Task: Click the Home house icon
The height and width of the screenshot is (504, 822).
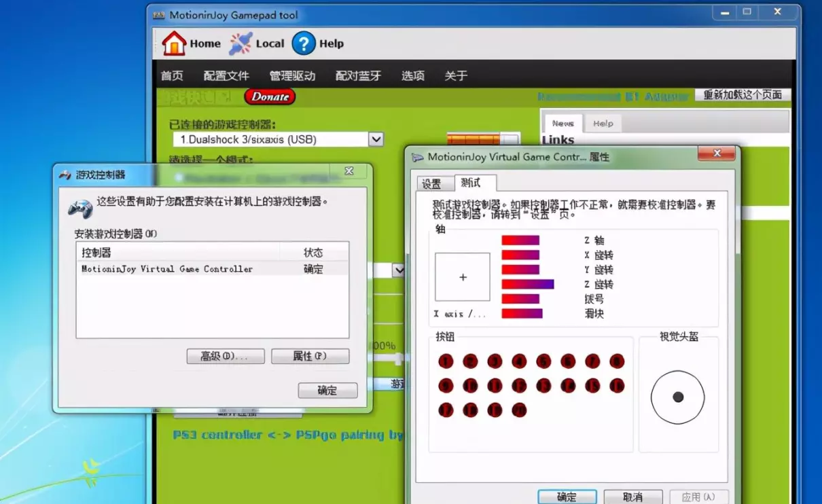Action: pyautogui.click(x=174, y=43)
